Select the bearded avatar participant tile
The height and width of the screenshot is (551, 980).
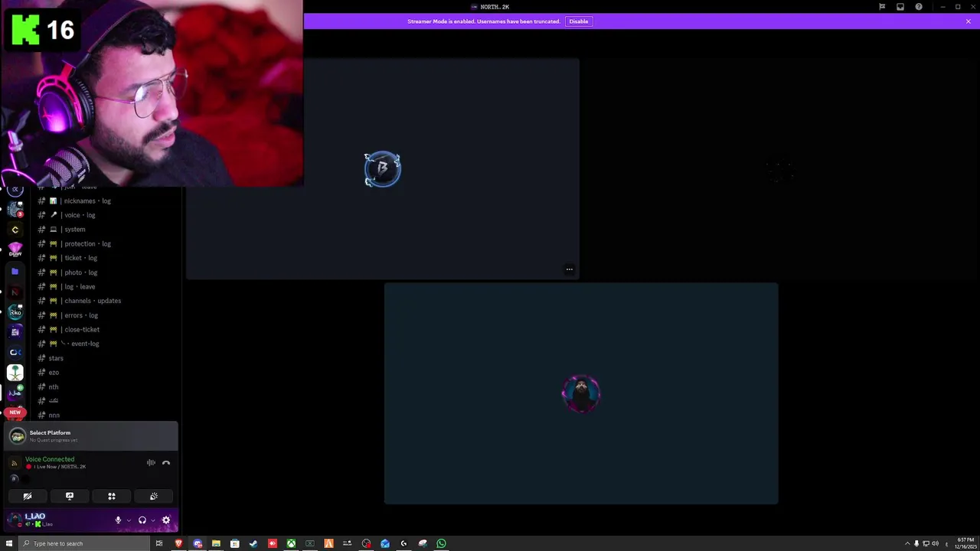click(x=581, y=394)
